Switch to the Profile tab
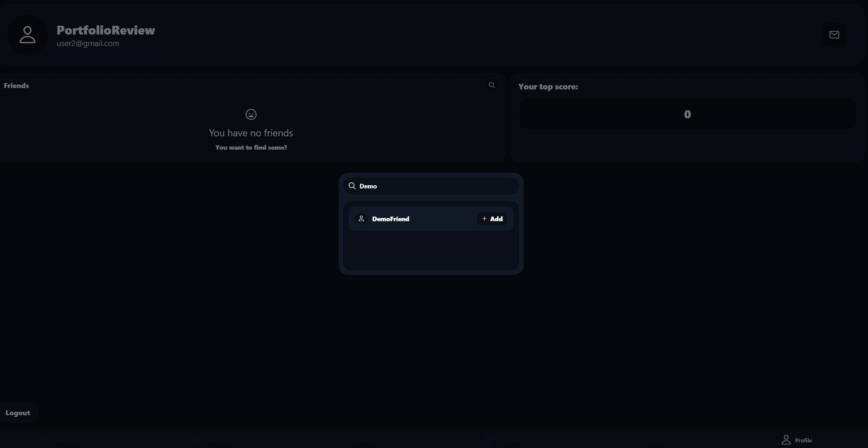This screenshot has width=868, height=448. point(797,440)
